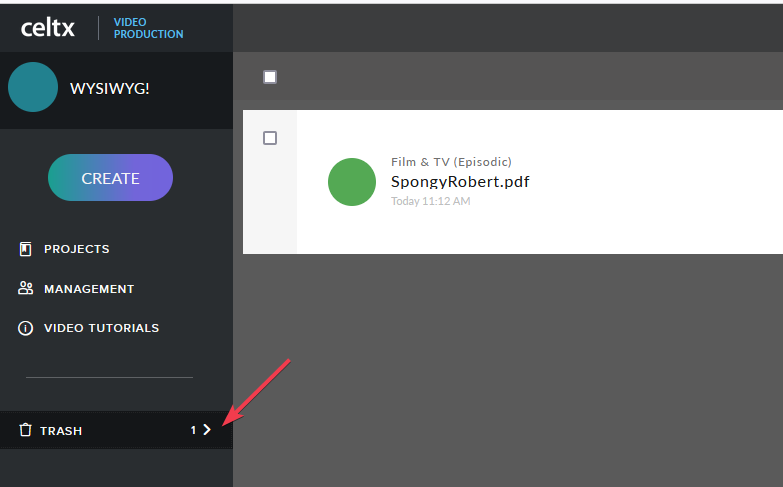The height and width of the screenshot is (487, 783).
Task: Click the celtx logo
Action: click(48, 27)
